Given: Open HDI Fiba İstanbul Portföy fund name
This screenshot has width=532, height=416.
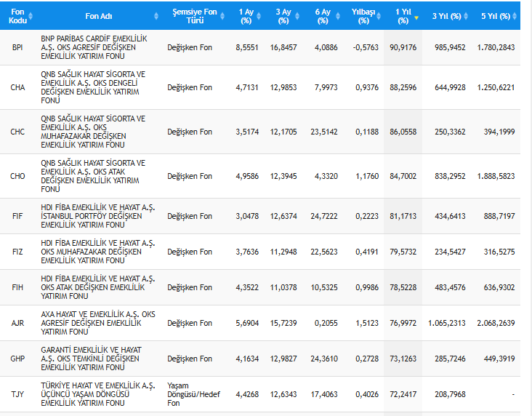Looking at the screenshot, I should [x=97, y=216].
